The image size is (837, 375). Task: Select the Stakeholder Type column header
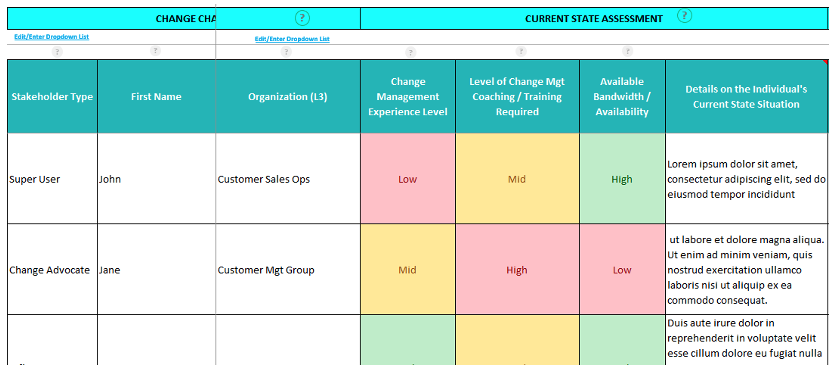coord(52,97)
